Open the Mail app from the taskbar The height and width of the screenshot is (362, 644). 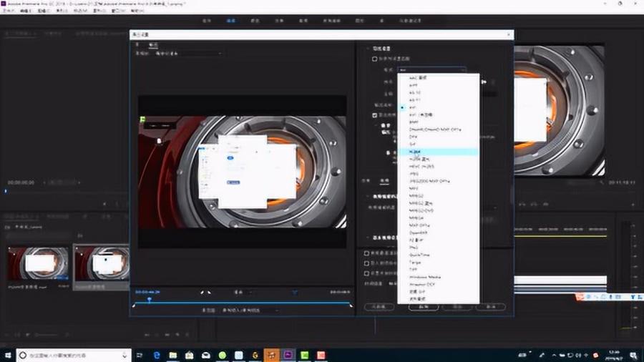pos(206,355)
